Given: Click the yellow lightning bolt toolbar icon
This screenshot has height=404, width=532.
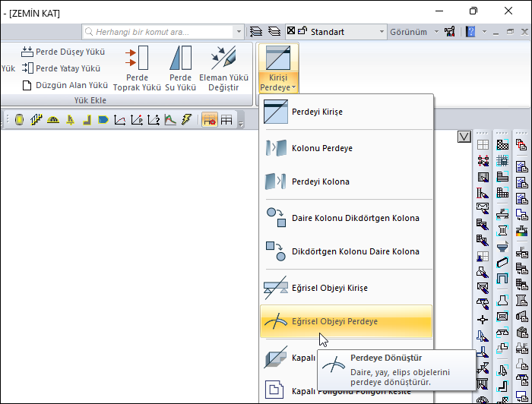Looking at the screenshot, I should (186, 120).
